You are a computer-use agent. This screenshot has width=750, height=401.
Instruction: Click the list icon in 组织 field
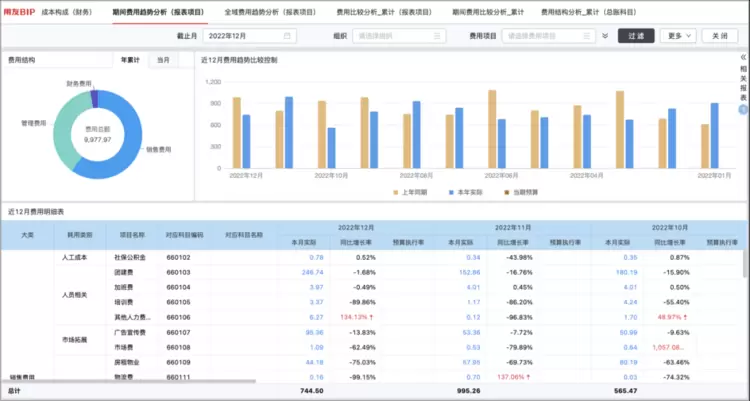tap(436, 35)
